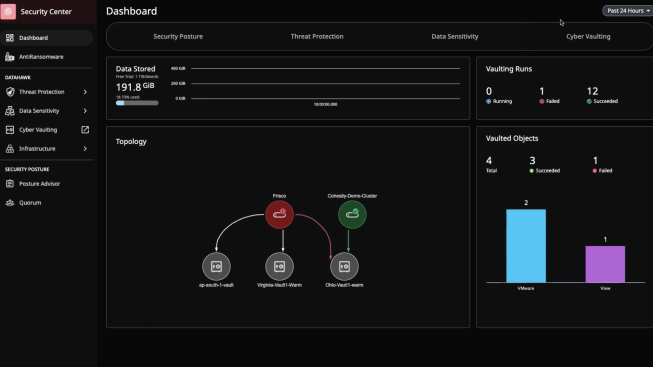Click the Data Sensitivity sidebar icon
This screenshot has height=367, width=653.
10,111
